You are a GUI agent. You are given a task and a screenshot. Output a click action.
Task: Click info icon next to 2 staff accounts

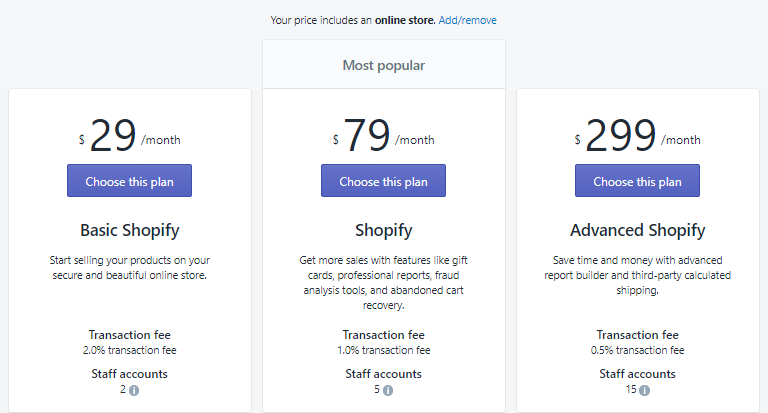tap(134, 390)
